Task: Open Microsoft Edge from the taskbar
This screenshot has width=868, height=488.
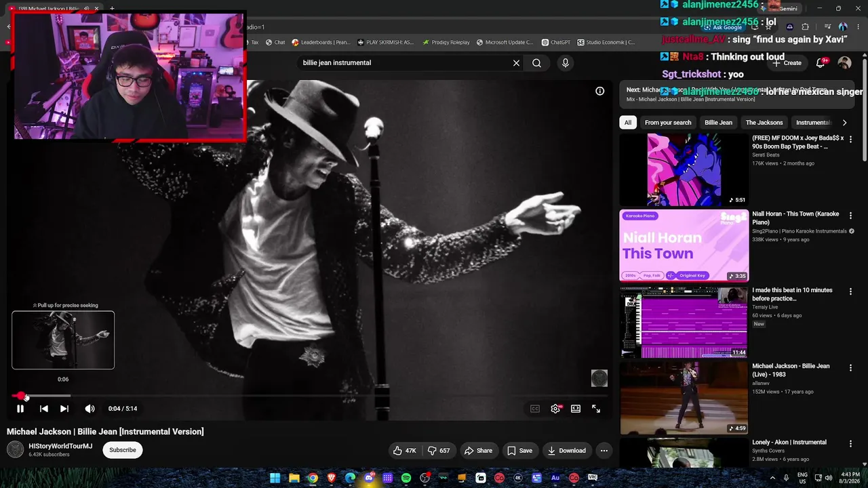Action: coord(350,478)
